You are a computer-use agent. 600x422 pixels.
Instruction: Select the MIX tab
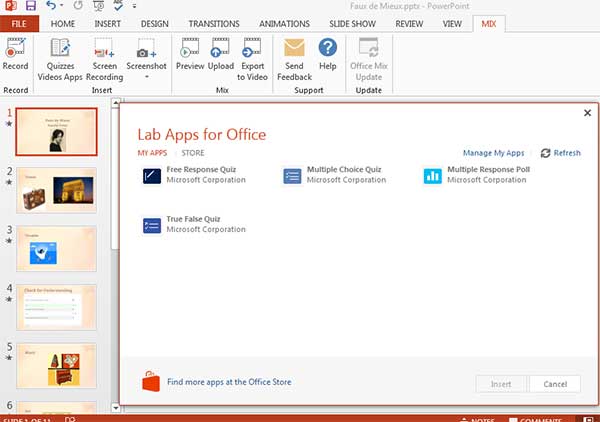tap(489, 24)
